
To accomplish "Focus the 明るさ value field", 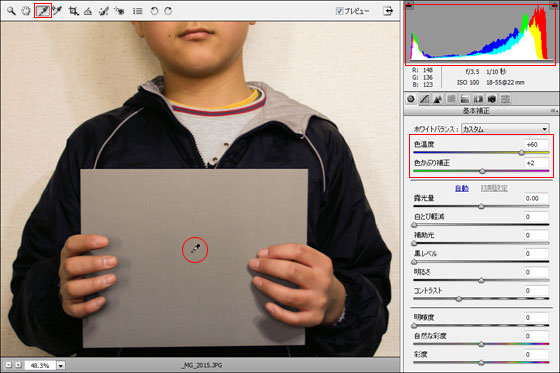I will [x=536, y=272].
